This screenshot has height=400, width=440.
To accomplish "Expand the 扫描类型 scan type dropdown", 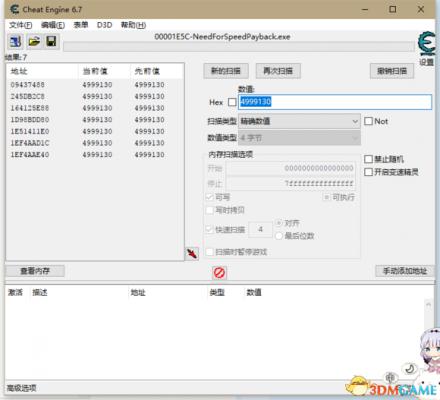I will tap(299, 121).
